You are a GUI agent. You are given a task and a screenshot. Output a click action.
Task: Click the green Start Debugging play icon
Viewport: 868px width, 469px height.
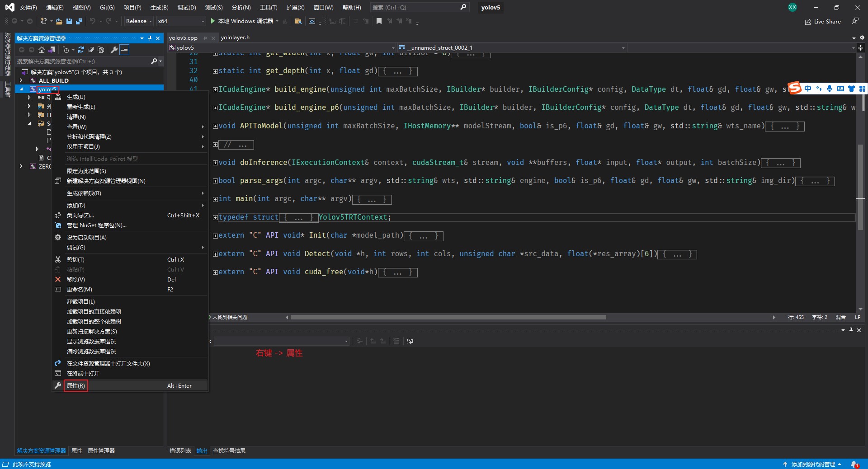tap(213, 21)
